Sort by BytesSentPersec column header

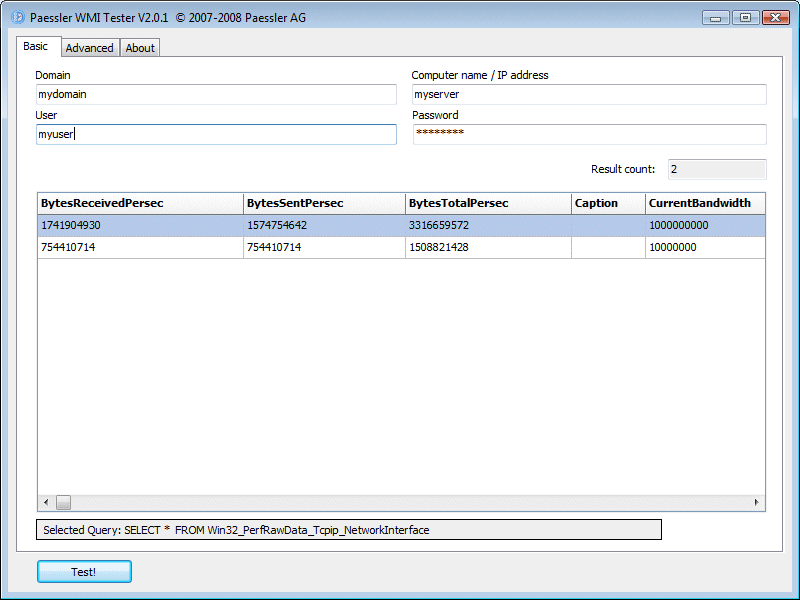(x=324, y=204)
